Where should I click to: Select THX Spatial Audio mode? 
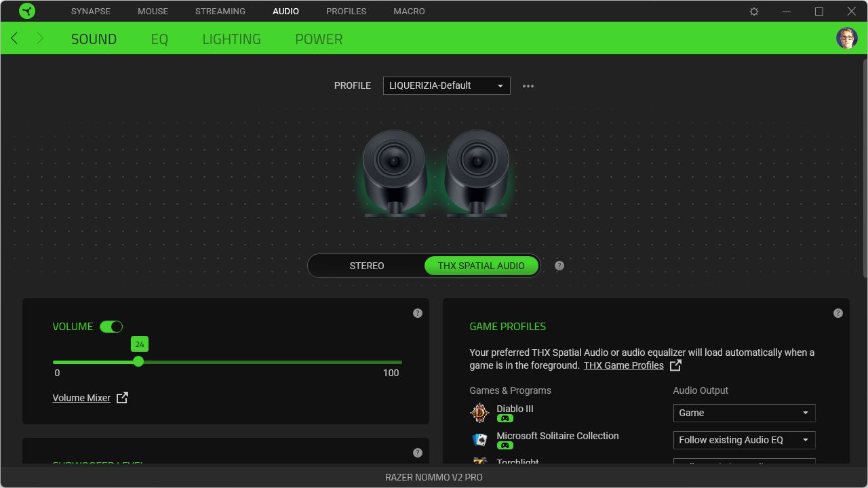(481, 266)
